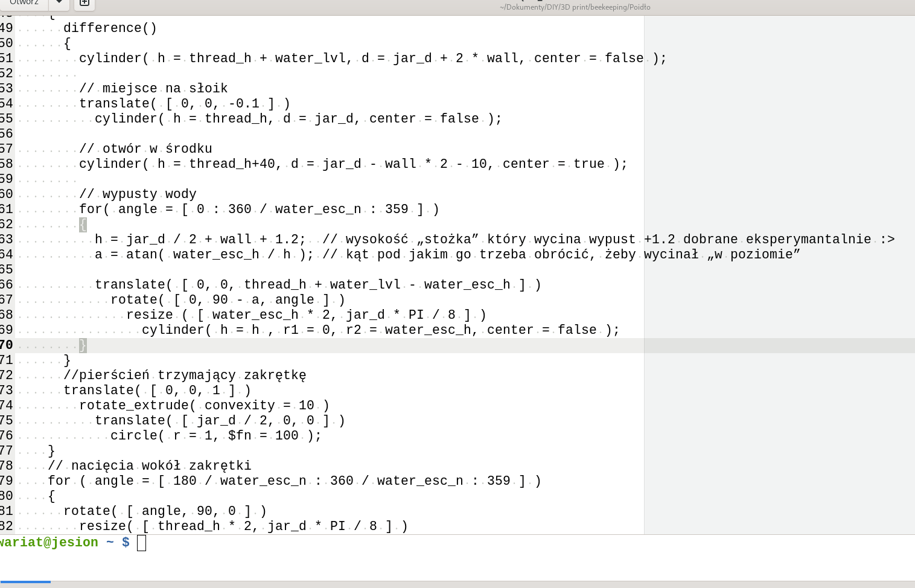Image resolution: width=915 pixels, height=588 pixels.
Task: Select the blue-underlined tab in the bottom panel
Action: tap(25, 582)
